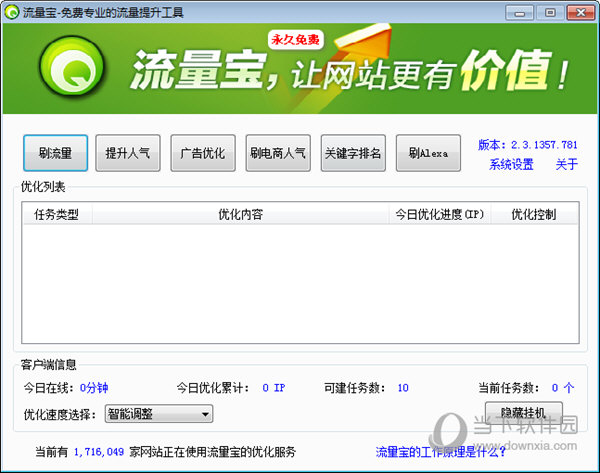Click the 今日优化进度(IP) column header
600x473 pixels.
click(x=440, y=214)
